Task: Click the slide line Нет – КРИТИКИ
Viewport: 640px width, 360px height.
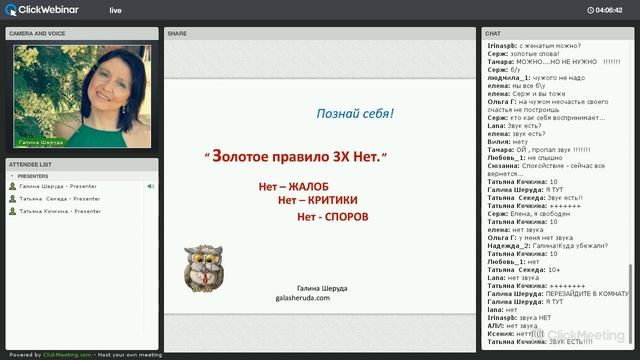Action: coord(318,200)
